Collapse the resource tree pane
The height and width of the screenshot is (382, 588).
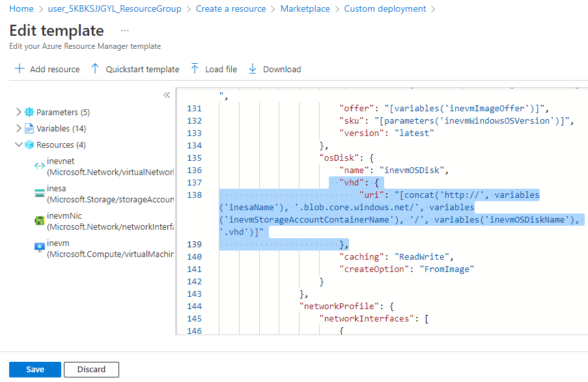click(167, 95)
